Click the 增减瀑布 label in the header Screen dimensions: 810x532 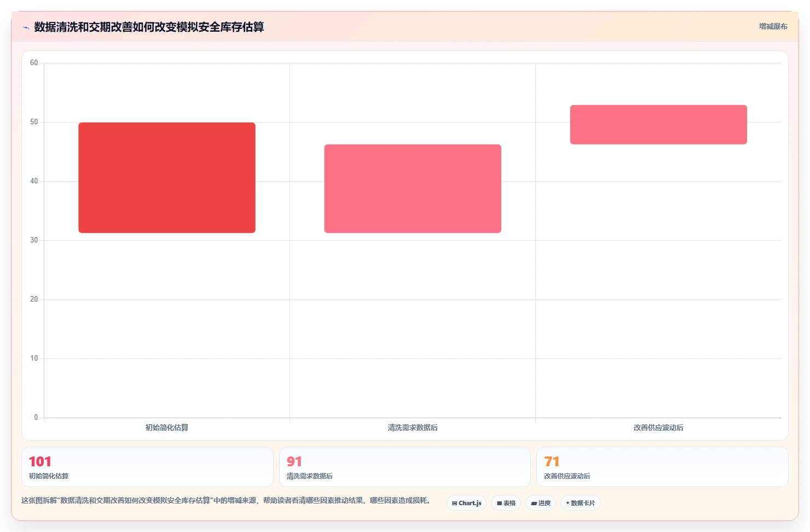click(x=773, y=26)
